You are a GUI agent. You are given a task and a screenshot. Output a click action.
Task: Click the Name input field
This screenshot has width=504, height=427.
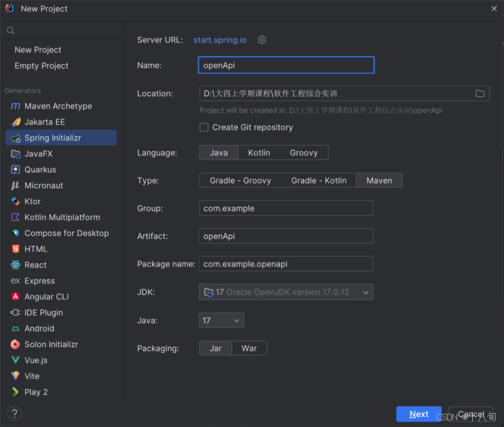(x=286, y=65)
